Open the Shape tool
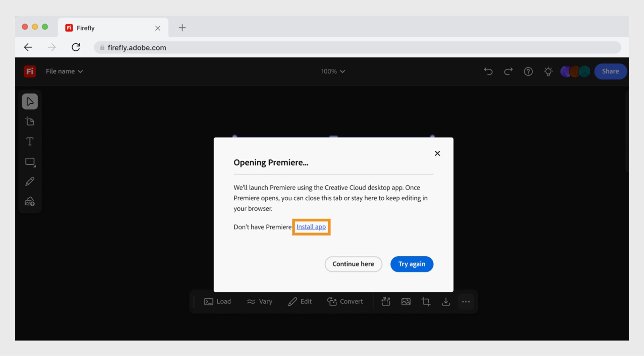 pyautogui.click(x=30, y=161)
